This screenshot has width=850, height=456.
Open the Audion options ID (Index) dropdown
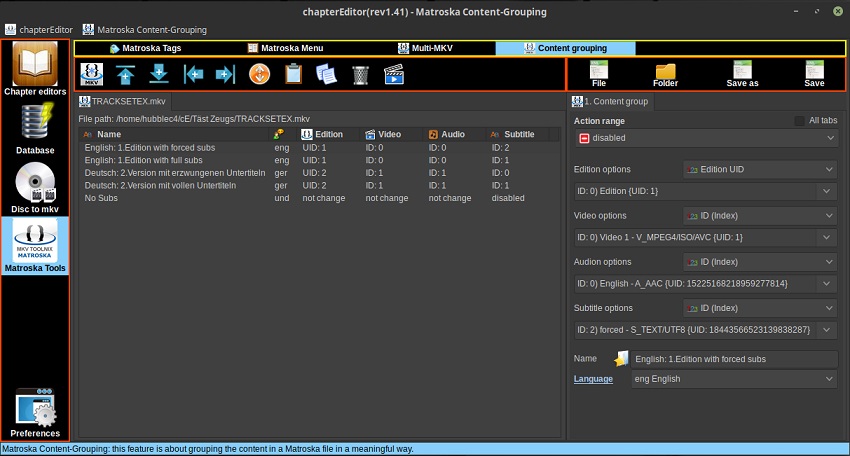tap(760, 262)
